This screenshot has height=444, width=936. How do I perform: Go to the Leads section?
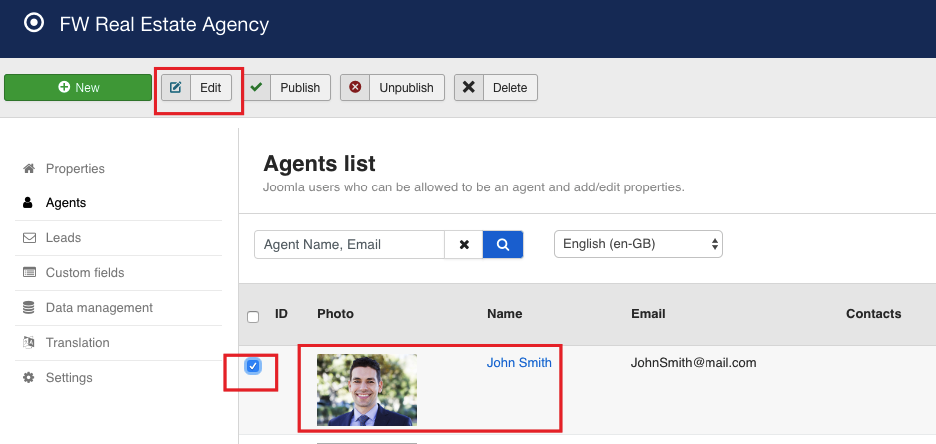[x=63, y=238]
